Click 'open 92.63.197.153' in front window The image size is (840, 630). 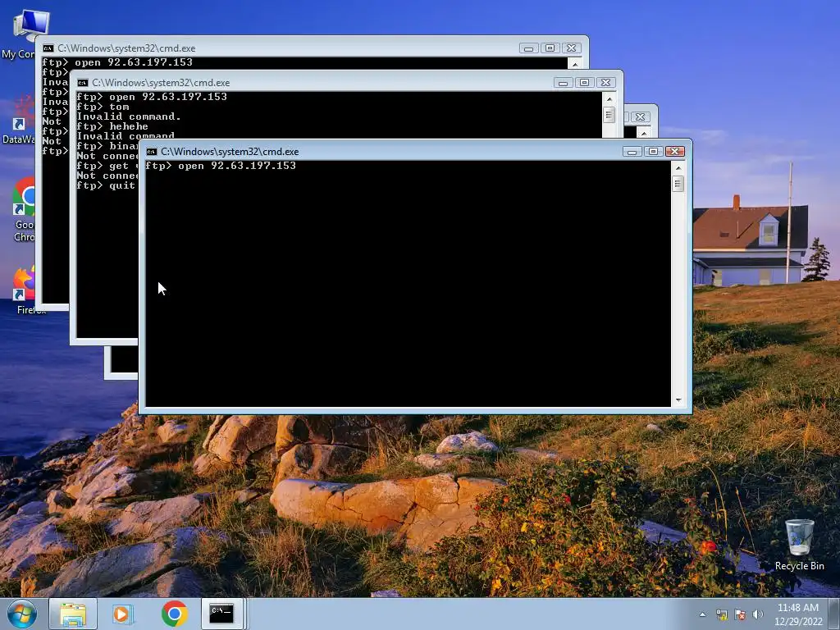click(x=237, y=166)
